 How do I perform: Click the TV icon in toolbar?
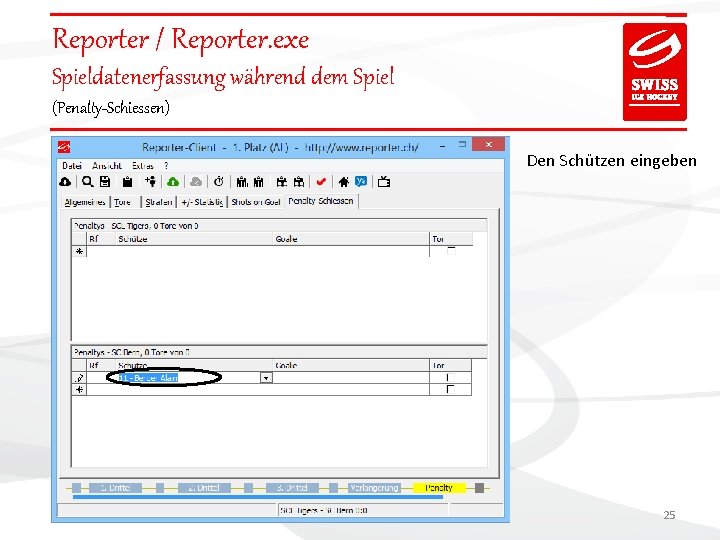[384, 182]
